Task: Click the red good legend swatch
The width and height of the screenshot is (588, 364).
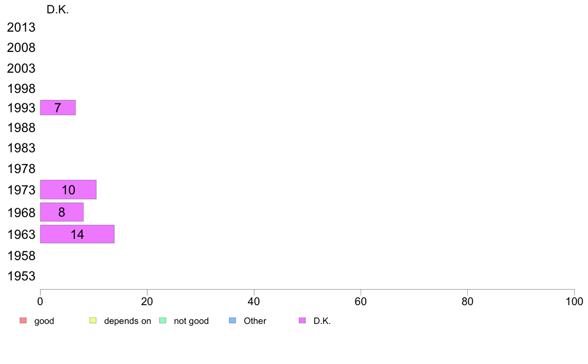Action: pyautogui.click(x=23, y=320)
